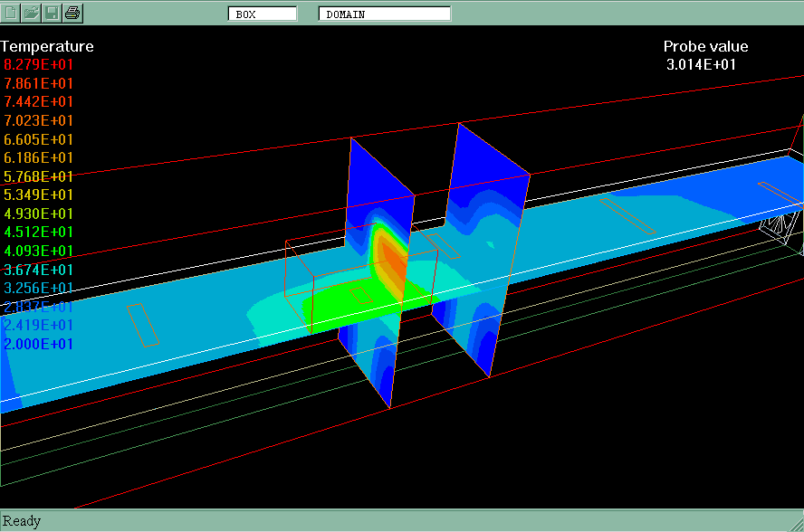Select the red 8.279E+01 legend value

pyautogui.click(x=39, y=65)
